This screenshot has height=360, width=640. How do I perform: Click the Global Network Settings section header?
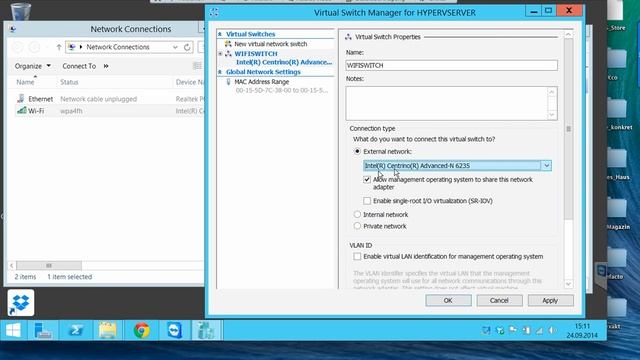[x=263, y=72]
